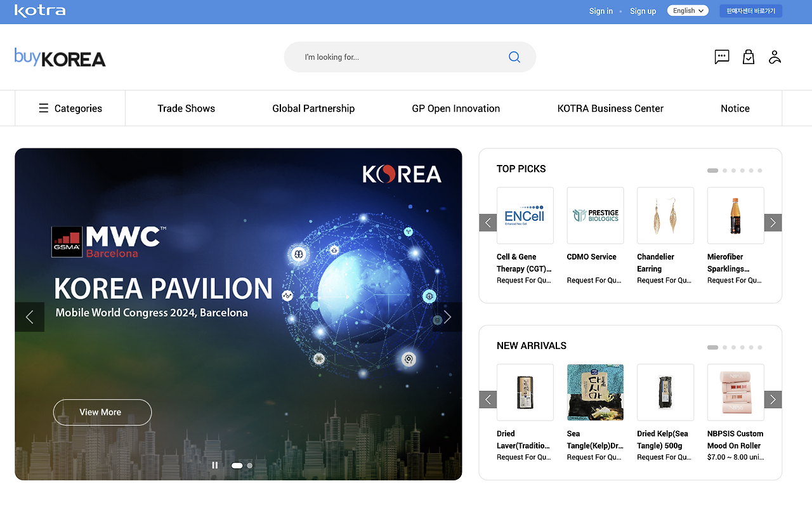Select first NEW ARRIVALS page indicator
812x521 pixels.
coord(712,348)
